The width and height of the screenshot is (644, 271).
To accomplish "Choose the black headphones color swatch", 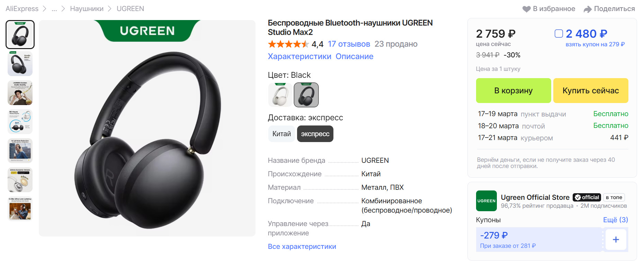I will pyautogui.click(x=306, y=95).
